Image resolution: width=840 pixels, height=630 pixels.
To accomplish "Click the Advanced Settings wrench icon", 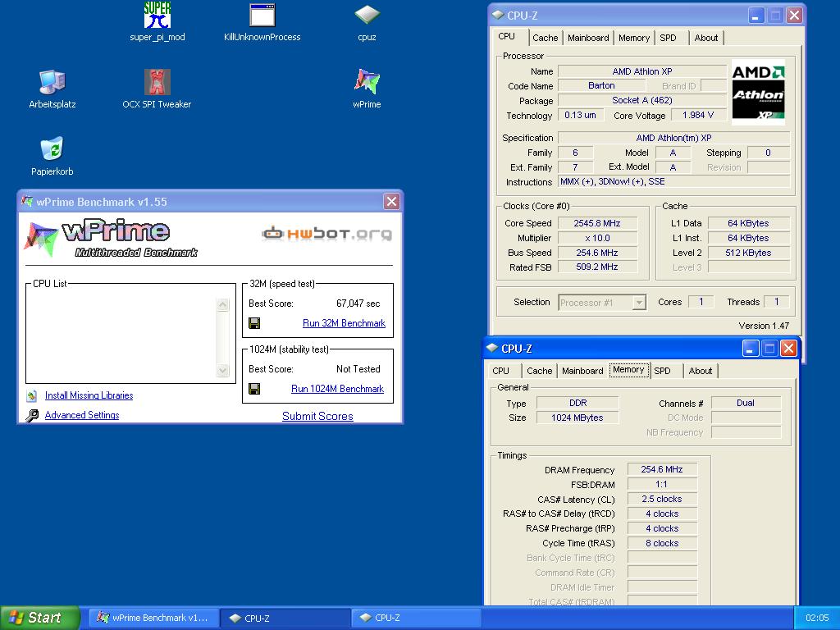I will 32,415.
